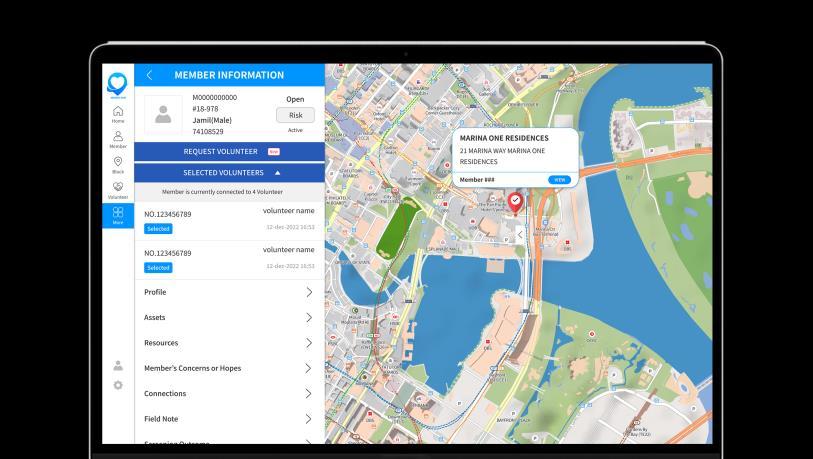Open the settings gear icon

118,385
